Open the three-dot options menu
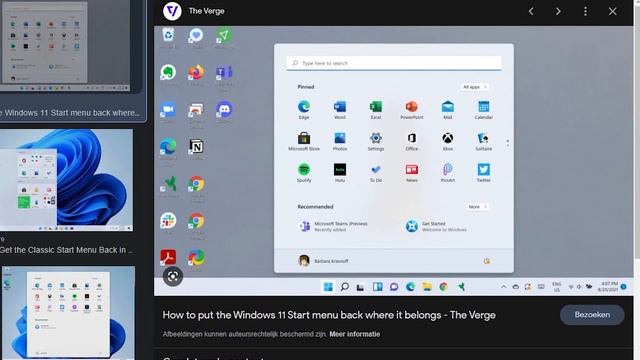 coord(585,11)
